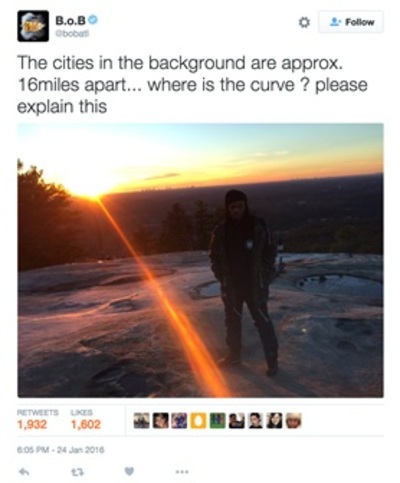
Task: Open the sunset photo attachment
Action: [x=200, y=260]
